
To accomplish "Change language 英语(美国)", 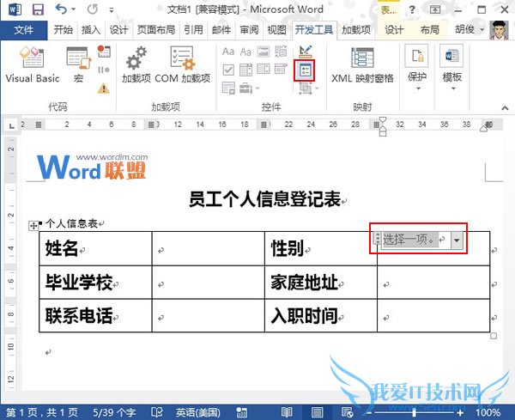I will point(197,412).
